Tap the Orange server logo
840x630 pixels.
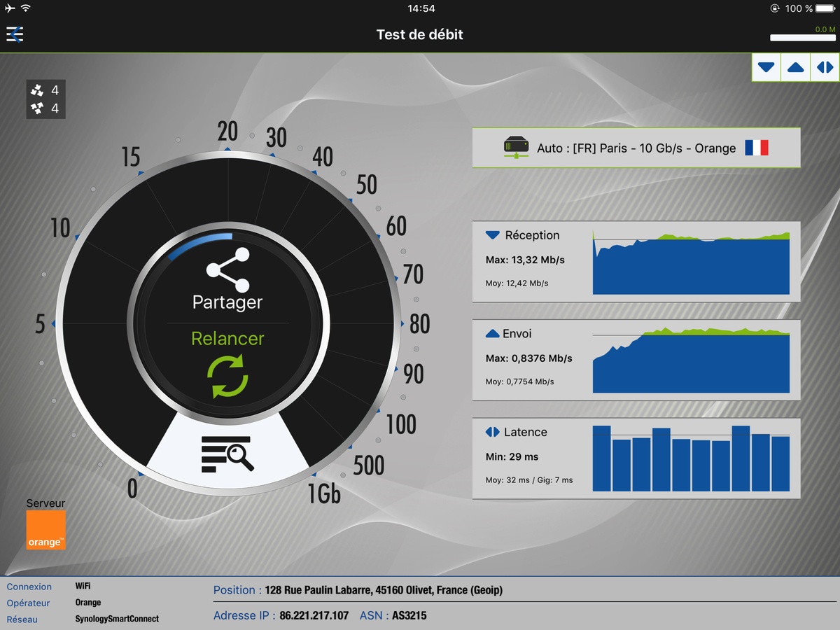point(46,530)
